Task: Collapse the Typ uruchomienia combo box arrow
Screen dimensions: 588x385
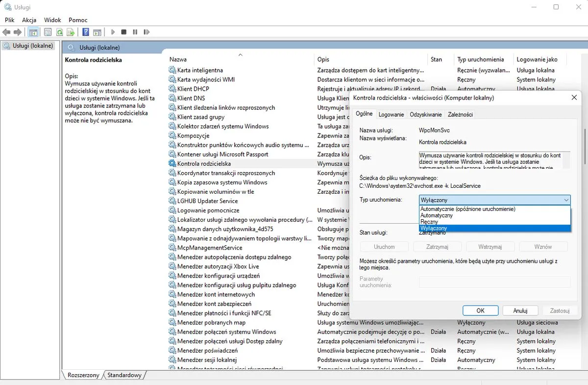Action: [x=566, y=200]
